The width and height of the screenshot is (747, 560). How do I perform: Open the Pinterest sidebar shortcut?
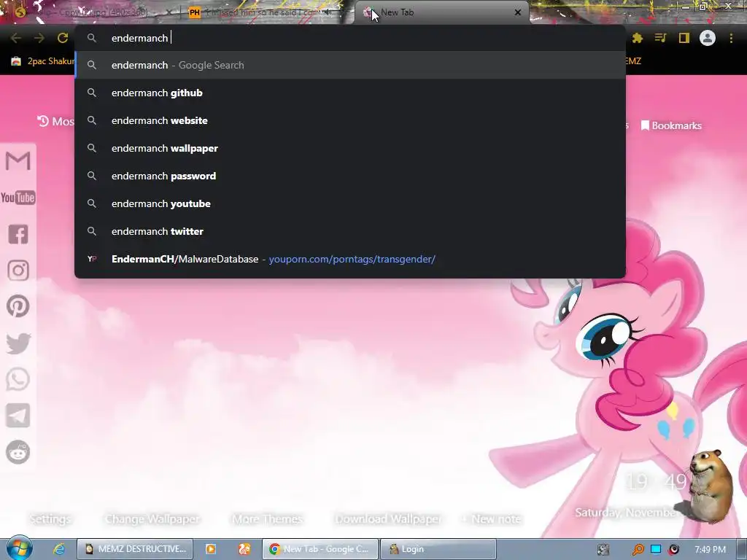tap(18, 306)
